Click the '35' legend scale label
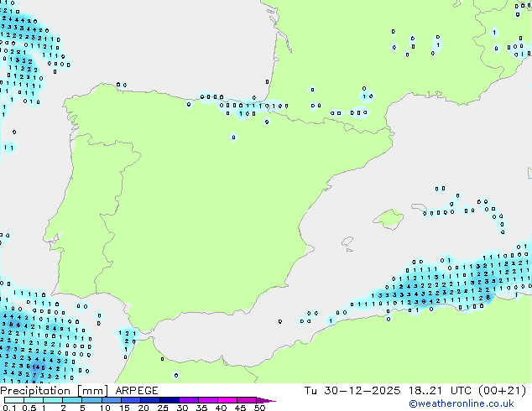 [x=201, y=408]
